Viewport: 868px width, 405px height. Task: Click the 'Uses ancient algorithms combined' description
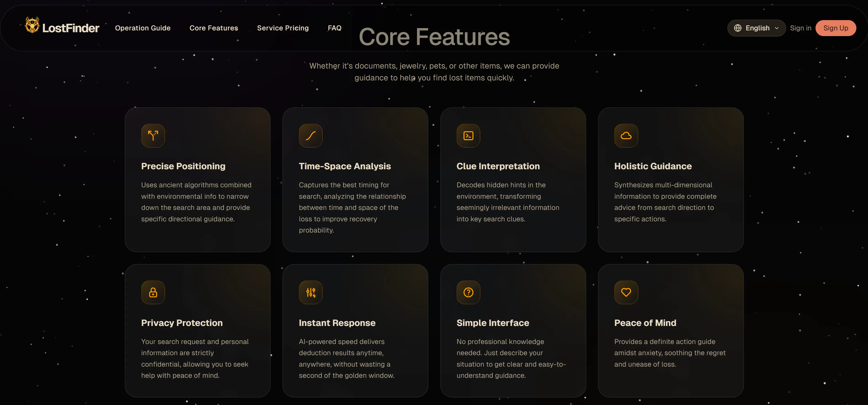coord(196,202)
